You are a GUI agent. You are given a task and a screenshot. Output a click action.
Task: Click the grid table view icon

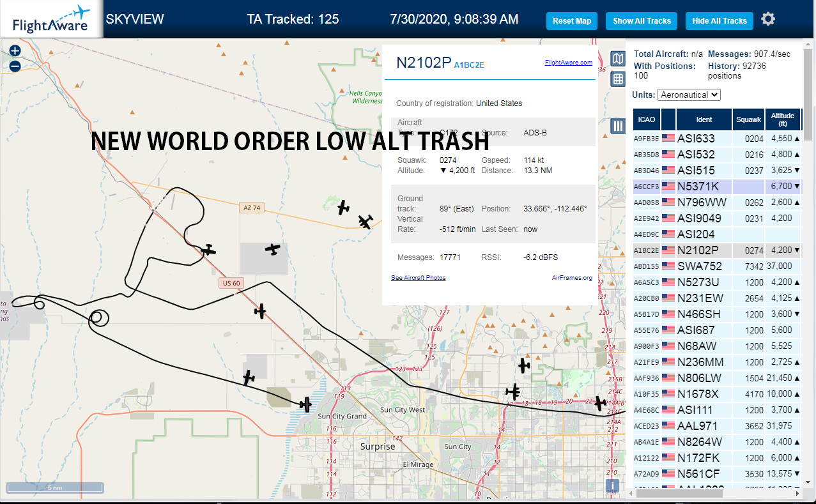(617, 79)
